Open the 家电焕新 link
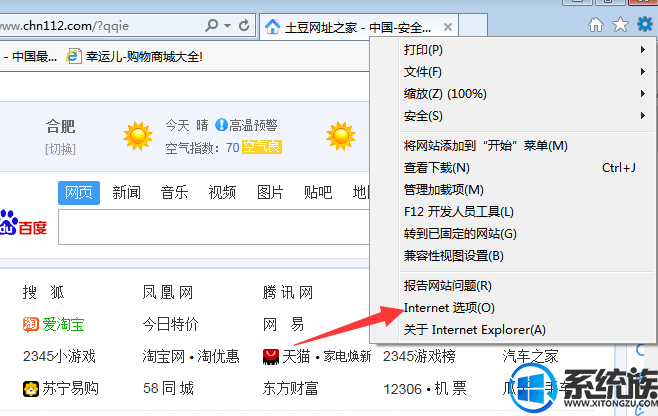 pyautogui.click(x=347, y=356)
